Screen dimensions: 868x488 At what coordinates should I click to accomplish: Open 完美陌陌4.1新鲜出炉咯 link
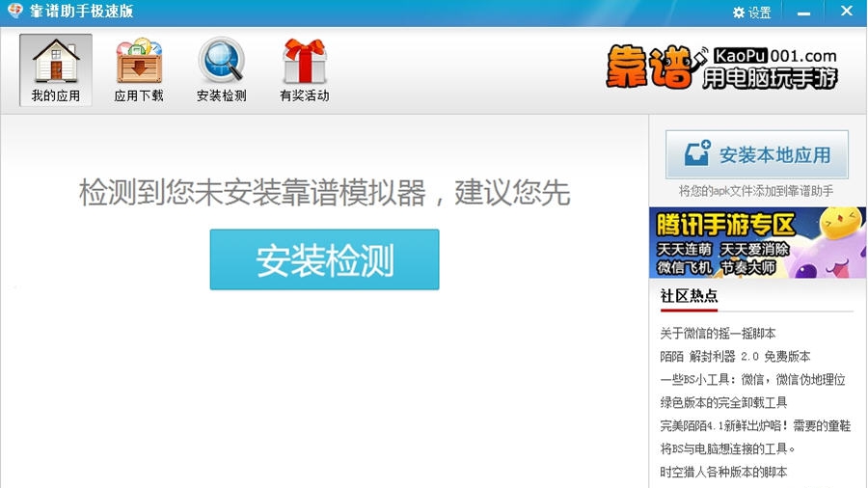[x=755, y=425]
